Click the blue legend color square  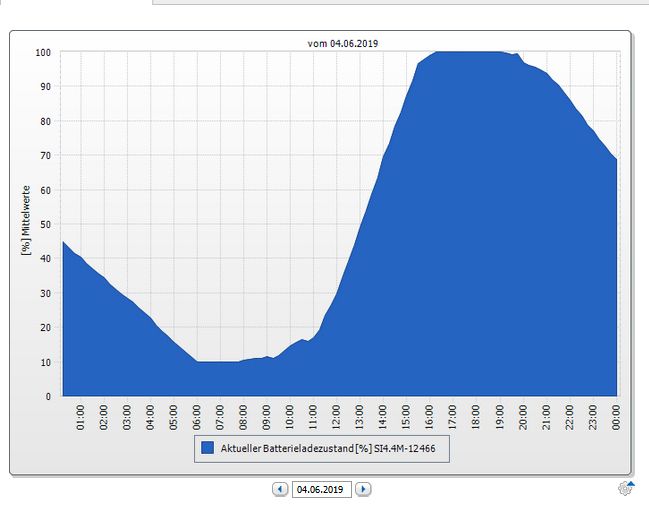[207, 450]
